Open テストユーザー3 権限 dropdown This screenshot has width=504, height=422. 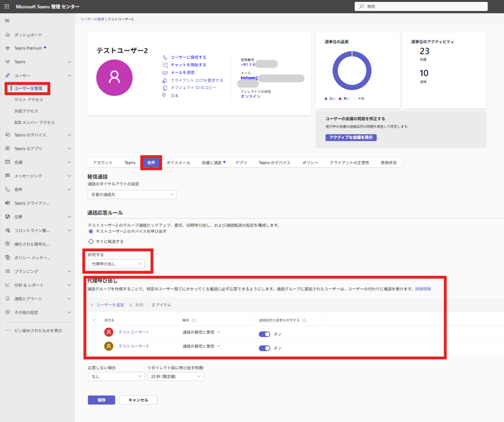point(201,346)
